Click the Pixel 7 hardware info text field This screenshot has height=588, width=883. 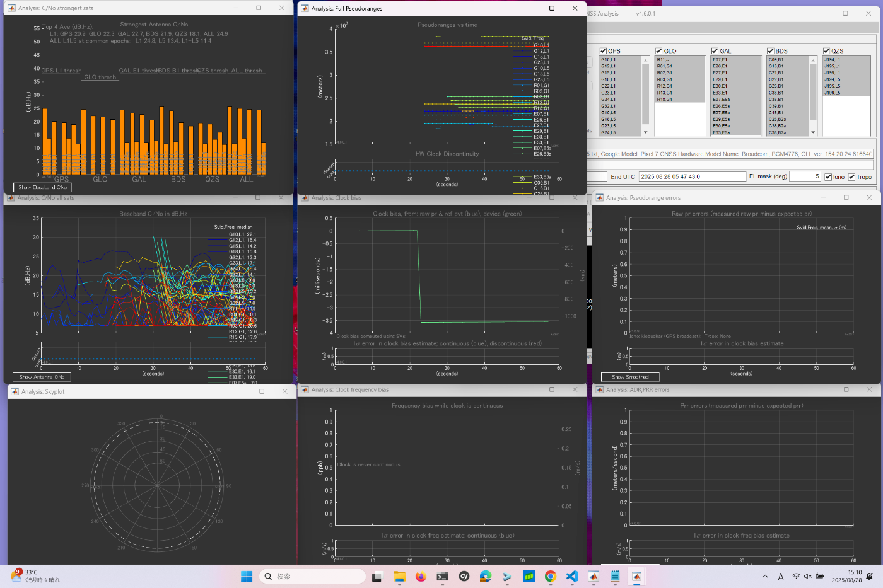730,154
